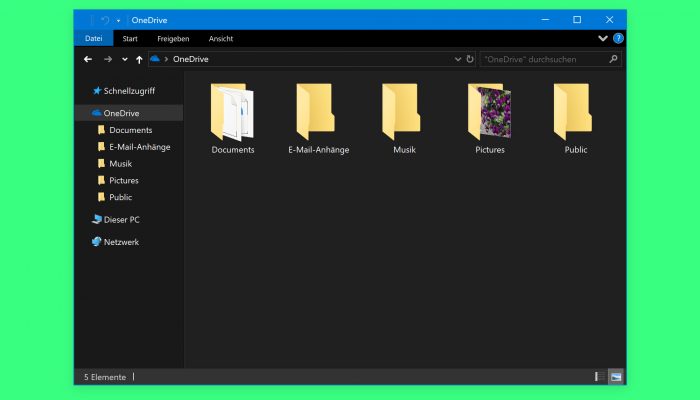700x400 pixels.
Task: Go back with the left arrow
Action: (88, 59)
